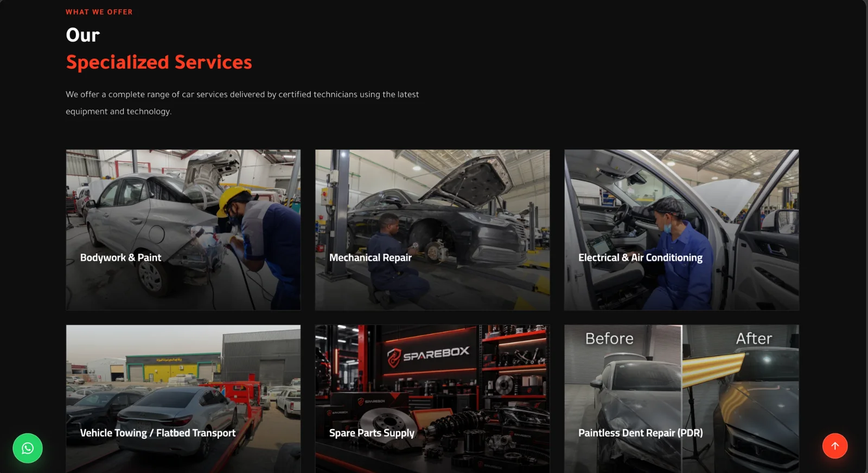
Task: Click the description starting 'We offer a complete range'
Action: click(x=242, y=103)
